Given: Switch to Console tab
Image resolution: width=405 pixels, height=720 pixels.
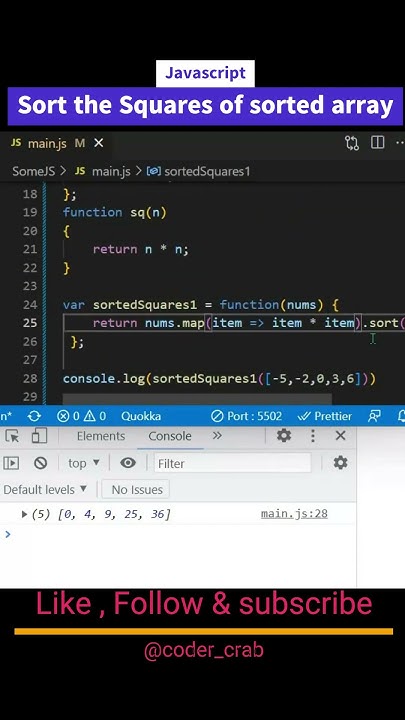Looking at the screenshot, I should point(170,436).
